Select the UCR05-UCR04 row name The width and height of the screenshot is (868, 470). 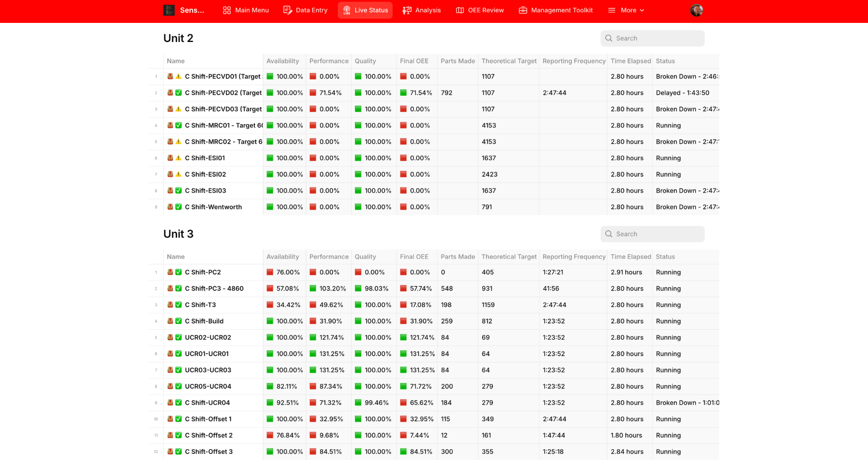coord(208,386)
